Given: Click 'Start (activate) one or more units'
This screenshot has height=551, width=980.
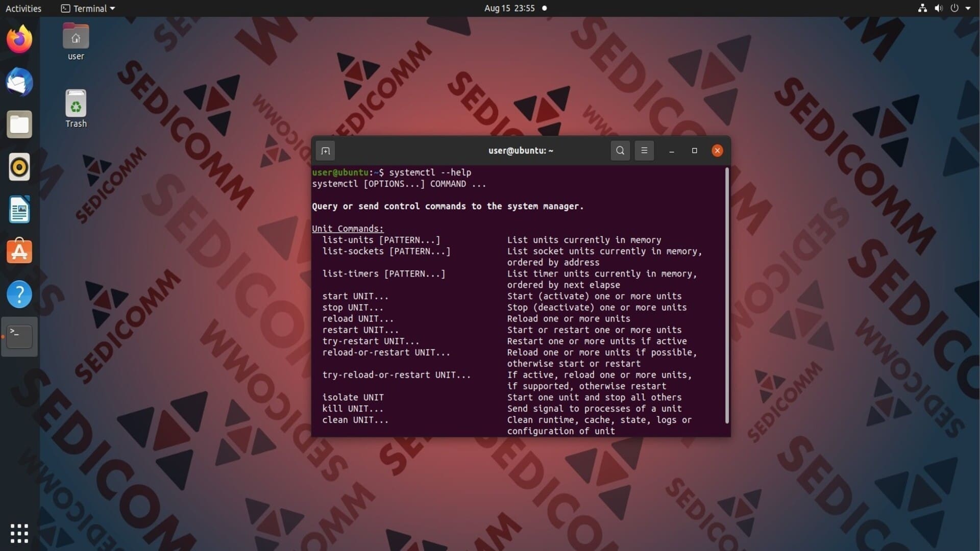Looking at the screenshot, I should coord(594,296).
